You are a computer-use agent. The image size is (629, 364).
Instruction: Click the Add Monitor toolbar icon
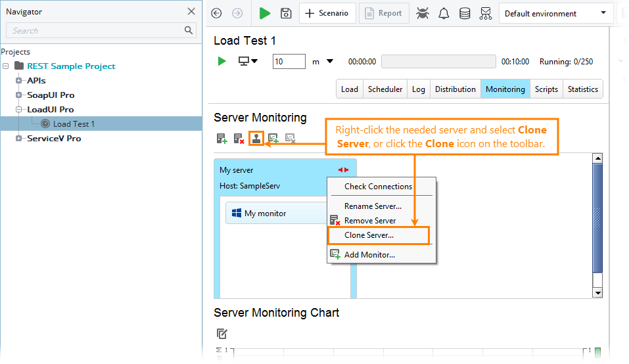273,139
